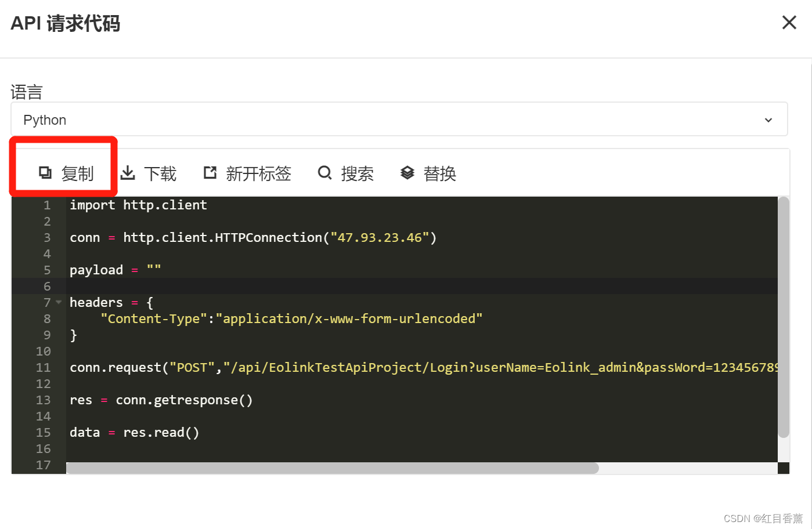Screen dimensions: 812x529
Task: Click the 复制 button label
Action: tap(78, 173)
